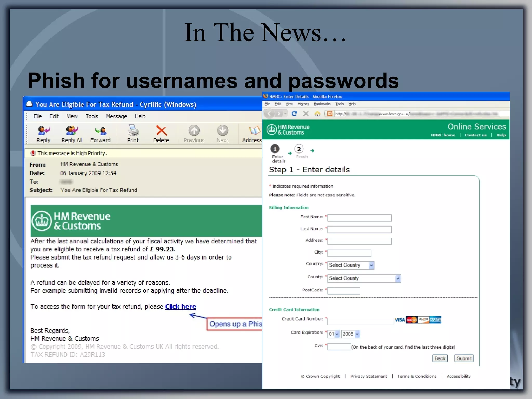Viewport: 532px width, 399px height.
Task: Click Firefox stop loading icon
Action: [306, 114]
